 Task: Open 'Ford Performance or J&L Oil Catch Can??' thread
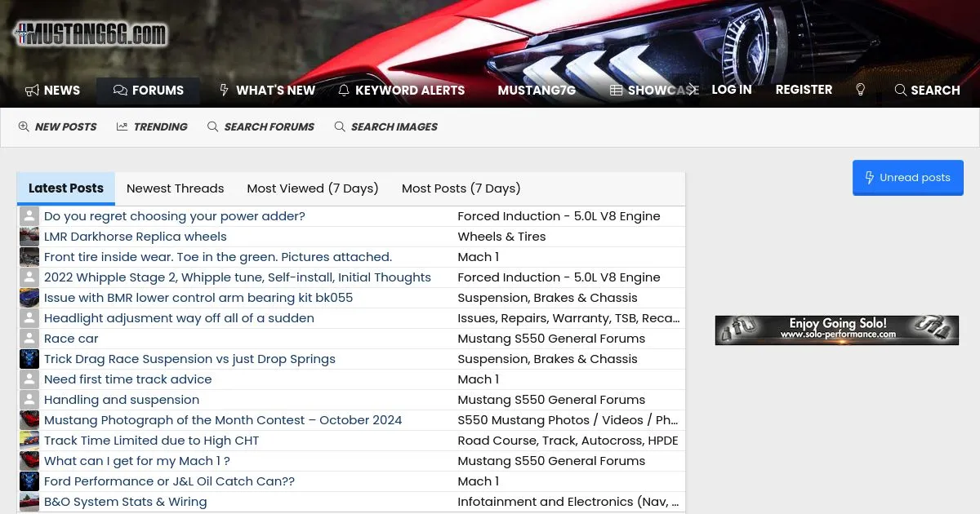coord(169,481)
